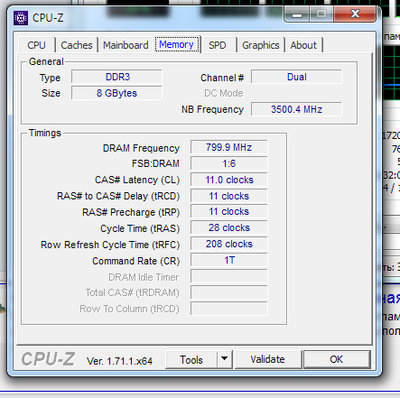
Task: Switch to the CPU tab
Action: 36,45
